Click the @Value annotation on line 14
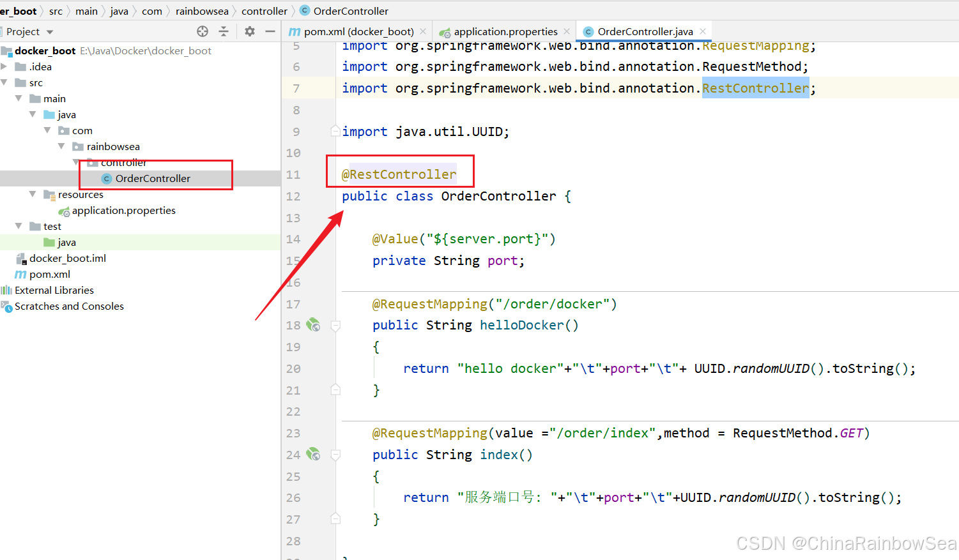 tap(395, 239)
